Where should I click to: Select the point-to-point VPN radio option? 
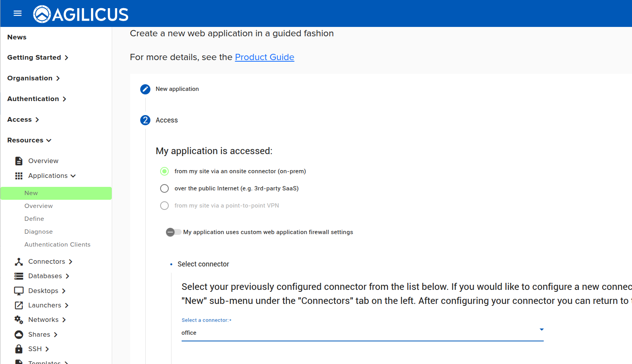164,206
